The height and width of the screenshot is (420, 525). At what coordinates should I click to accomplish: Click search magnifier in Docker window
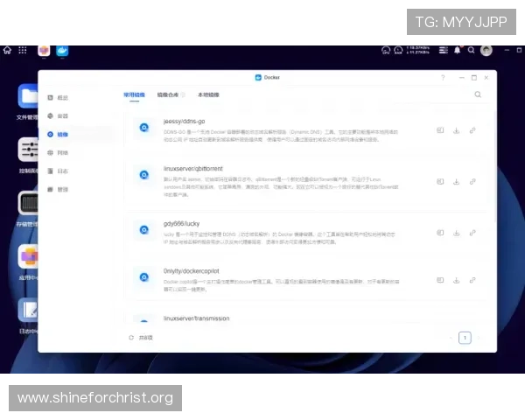tap(478, 94)
